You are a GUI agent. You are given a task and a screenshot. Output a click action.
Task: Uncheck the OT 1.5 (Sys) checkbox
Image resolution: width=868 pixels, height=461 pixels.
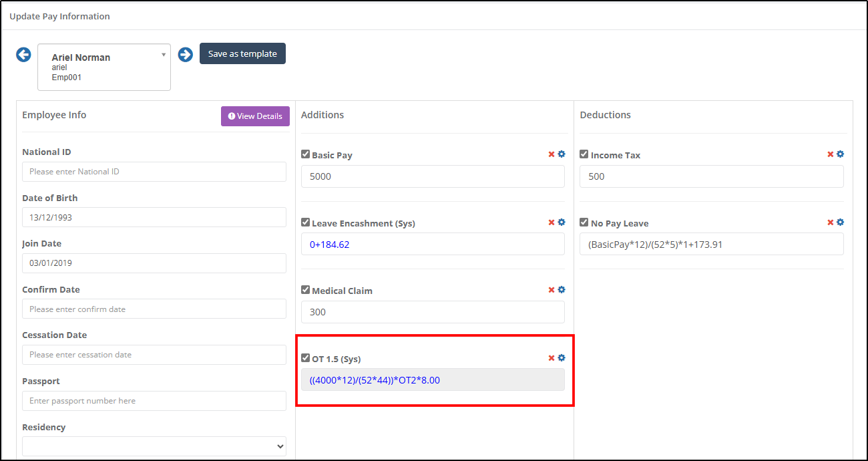[306, 358]
